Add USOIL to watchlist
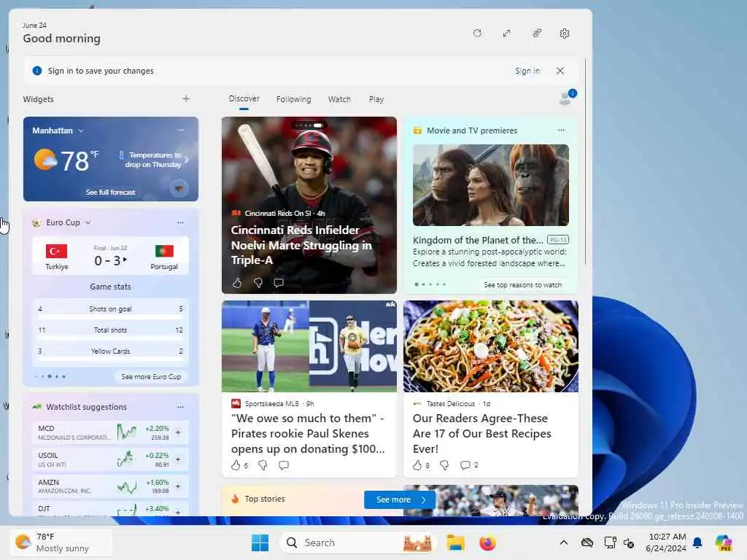The image size is (747, 560). pyautogui.click(x=178, y=459)
